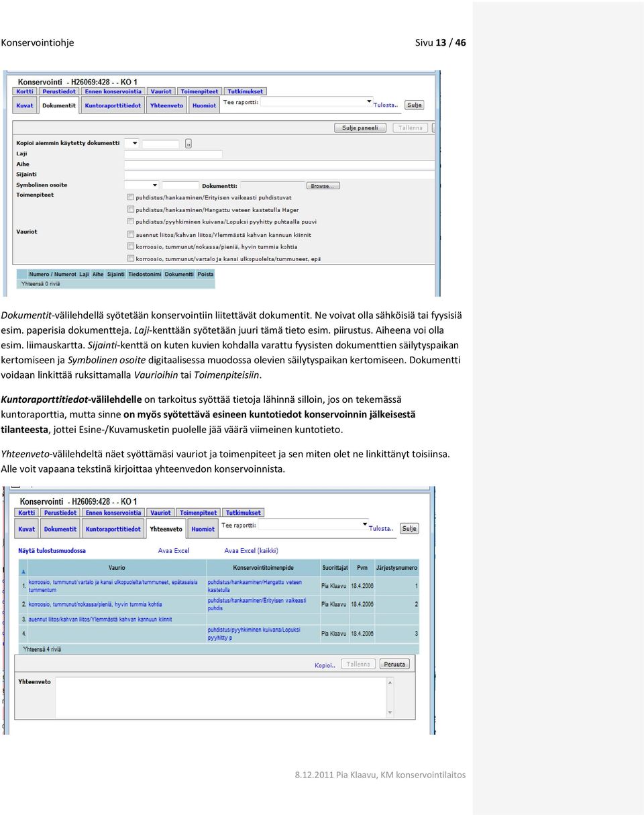Switch to Kuntoraporttitiedot sub-tab in Dokumentit view
Image resolution: width=644 pixels, height=815 pixels.
[x=113, y=105]
